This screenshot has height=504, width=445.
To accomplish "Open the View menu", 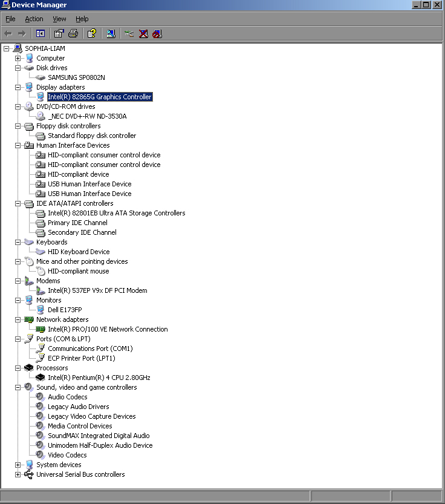I will pos(59,19).
